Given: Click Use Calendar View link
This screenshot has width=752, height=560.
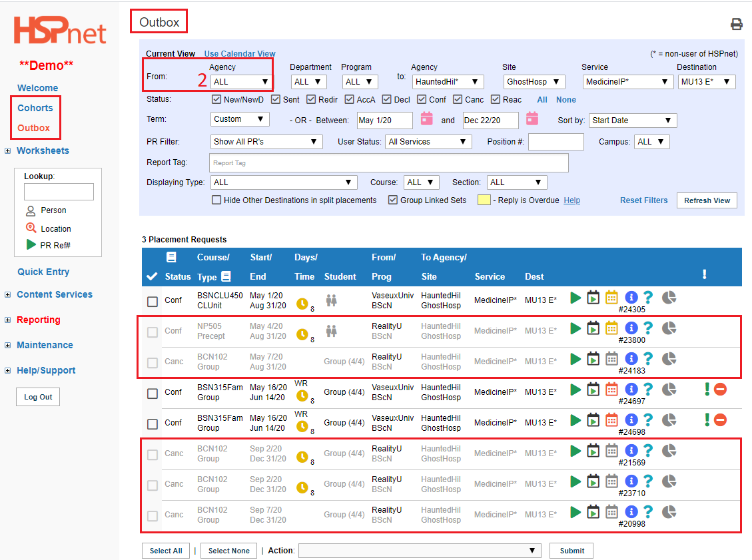Looking at the screenshot, I should click(x=240, y=54).
